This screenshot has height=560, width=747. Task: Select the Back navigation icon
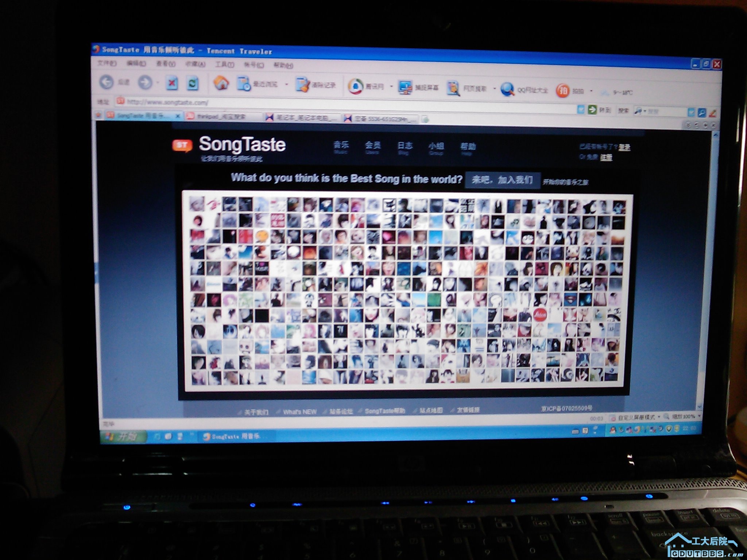pyautogui.click(x=107, y=82)
